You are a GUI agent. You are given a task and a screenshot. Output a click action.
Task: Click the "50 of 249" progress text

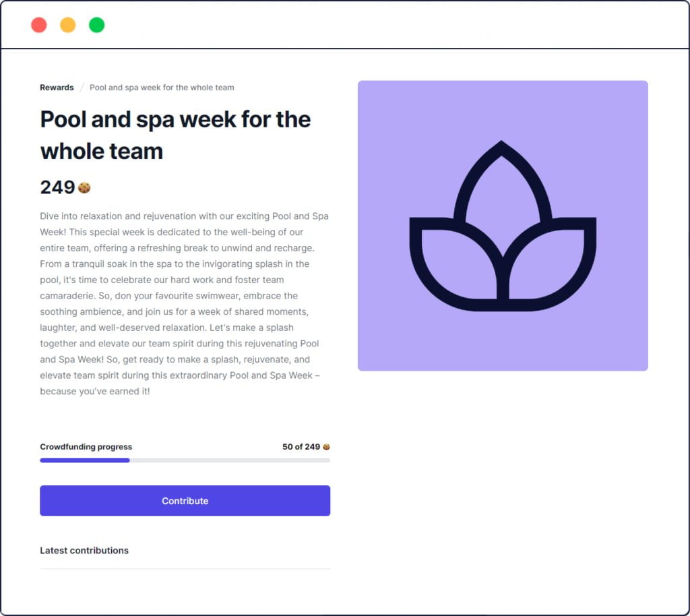pos(301,447)
